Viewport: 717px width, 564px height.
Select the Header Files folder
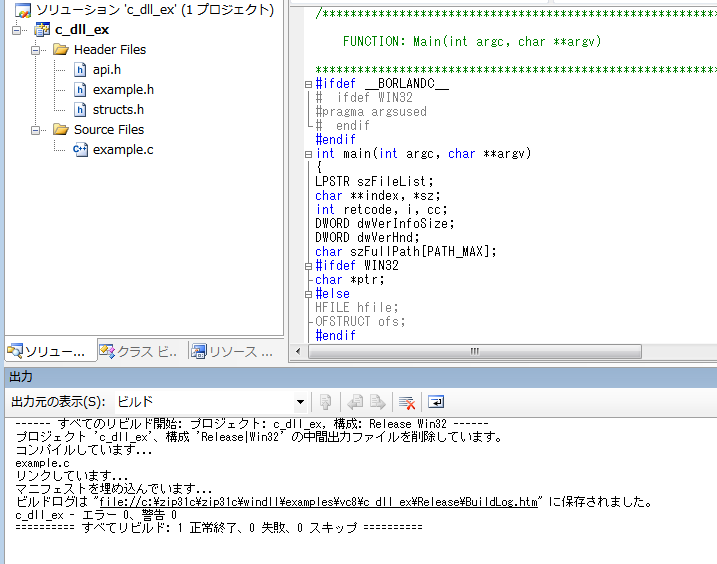pos(110,49)
